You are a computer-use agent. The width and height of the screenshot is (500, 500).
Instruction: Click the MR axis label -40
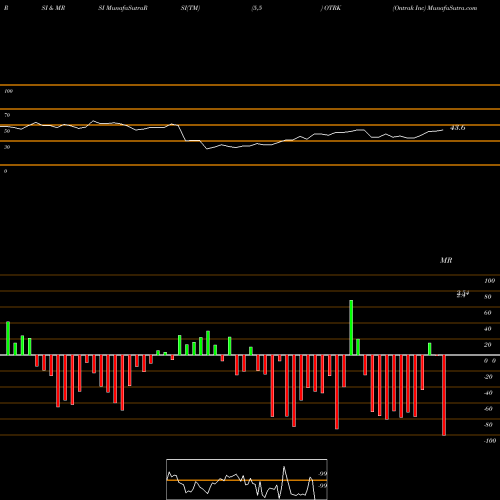point(488,393)
